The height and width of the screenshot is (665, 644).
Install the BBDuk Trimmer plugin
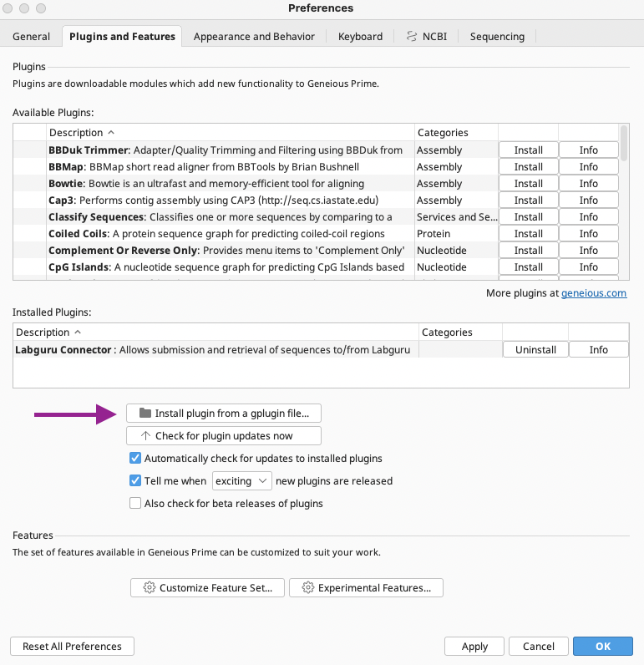click(528, 150)
